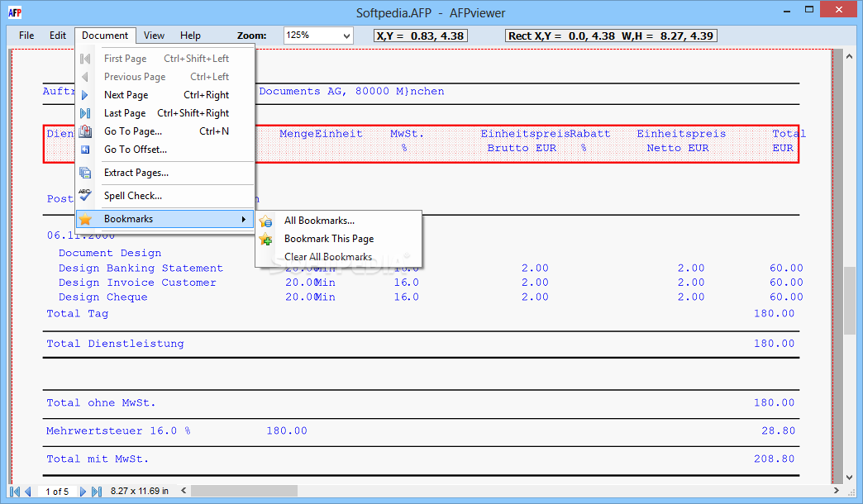Viewport: 863px width, 504px height.
Task: Click the 'Design Cheque' line
Action: 103,297
